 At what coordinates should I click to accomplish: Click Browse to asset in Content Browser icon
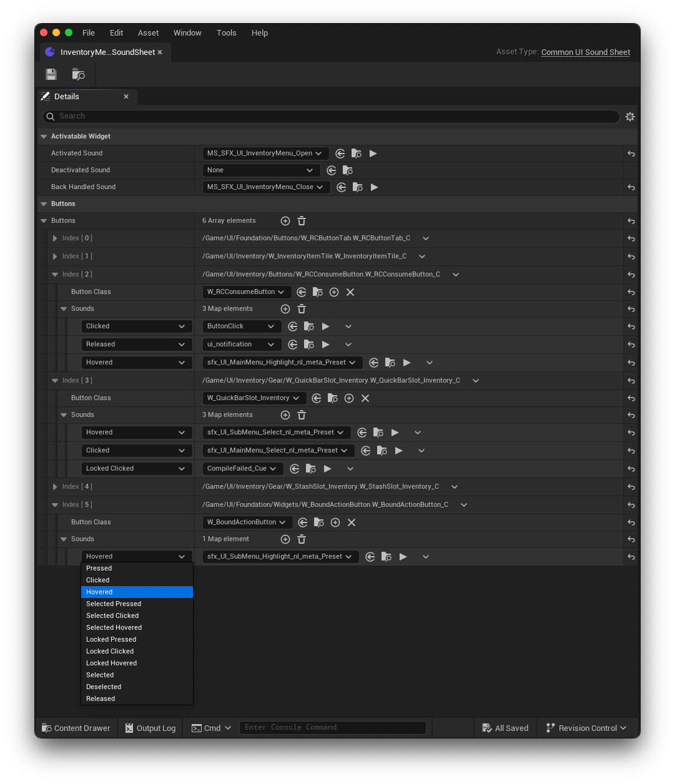(79, 74)
